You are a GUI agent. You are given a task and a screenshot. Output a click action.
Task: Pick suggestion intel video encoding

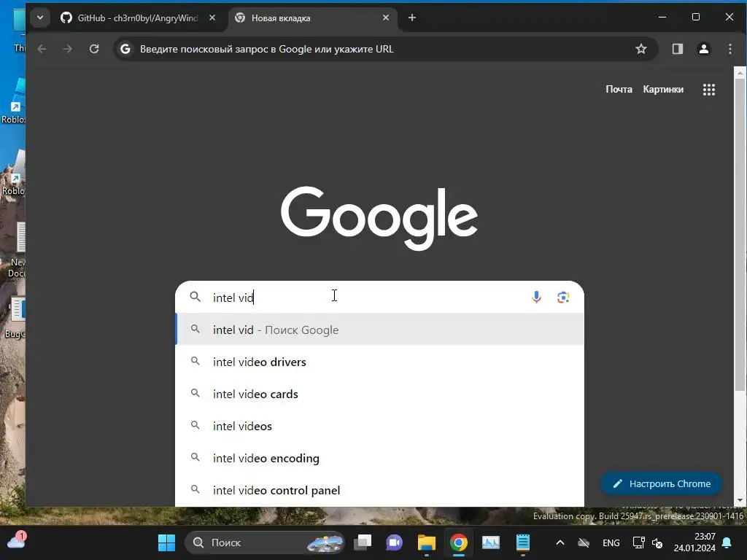379,458
